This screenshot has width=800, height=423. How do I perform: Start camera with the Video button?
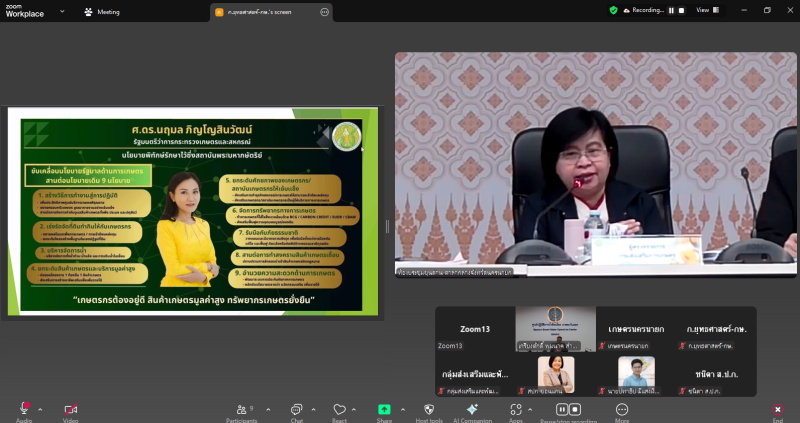pos(70,409)
